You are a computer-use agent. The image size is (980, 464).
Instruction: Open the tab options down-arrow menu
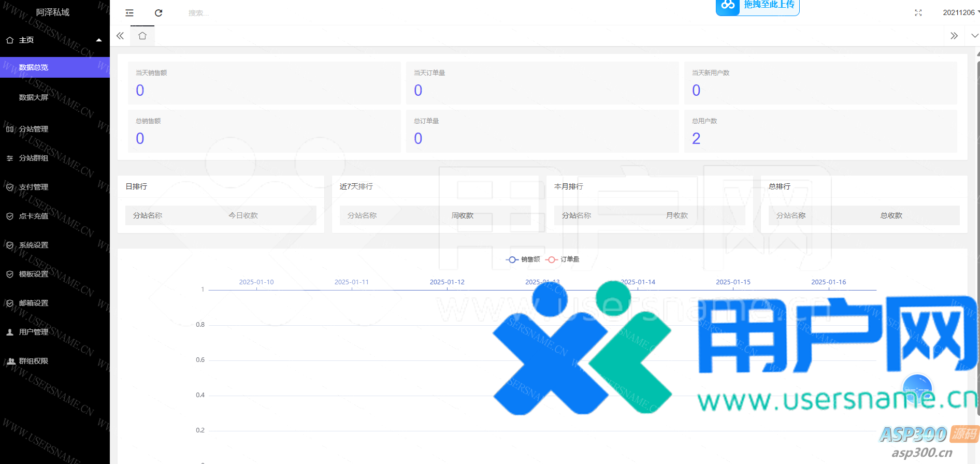tap(974, 36)
